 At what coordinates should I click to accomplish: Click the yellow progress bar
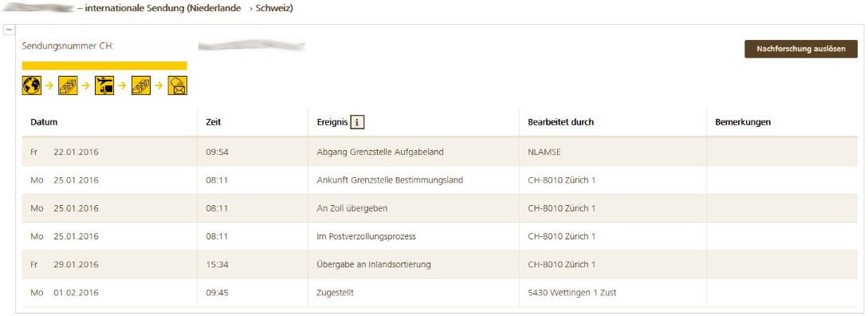click(104, 65)
